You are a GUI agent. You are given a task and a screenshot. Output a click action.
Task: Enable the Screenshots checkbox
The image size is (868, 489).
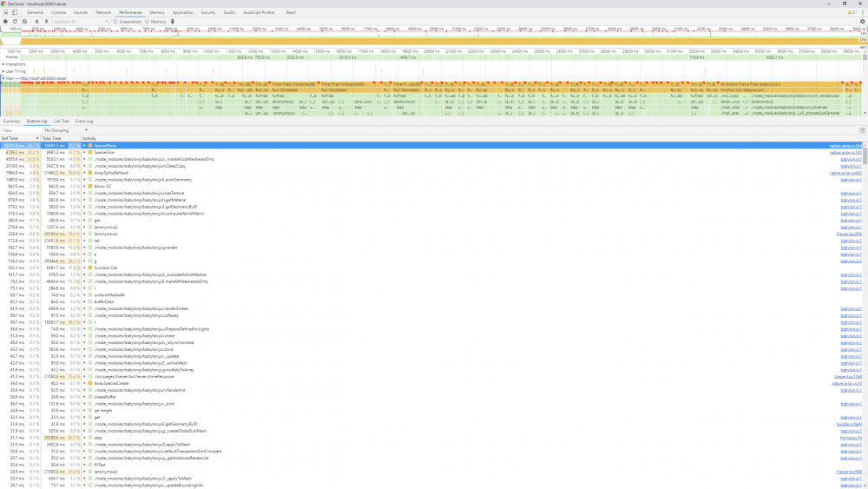[117, 21]
